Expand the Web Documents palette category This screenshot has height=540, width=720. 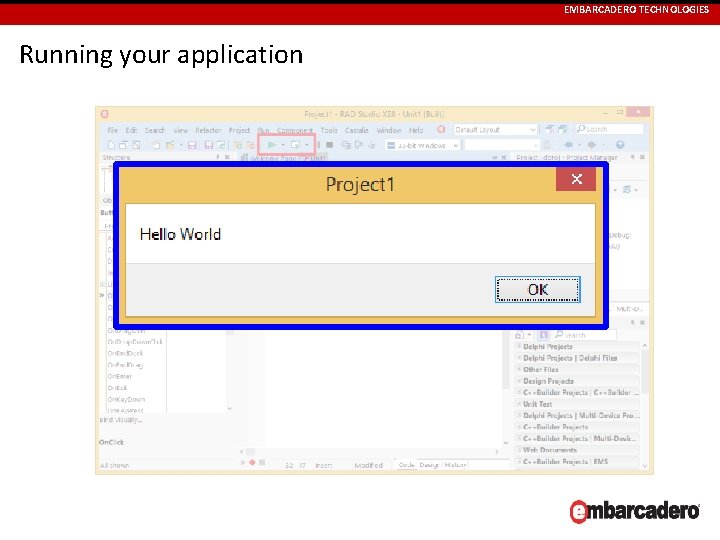(x=577, y=450)
